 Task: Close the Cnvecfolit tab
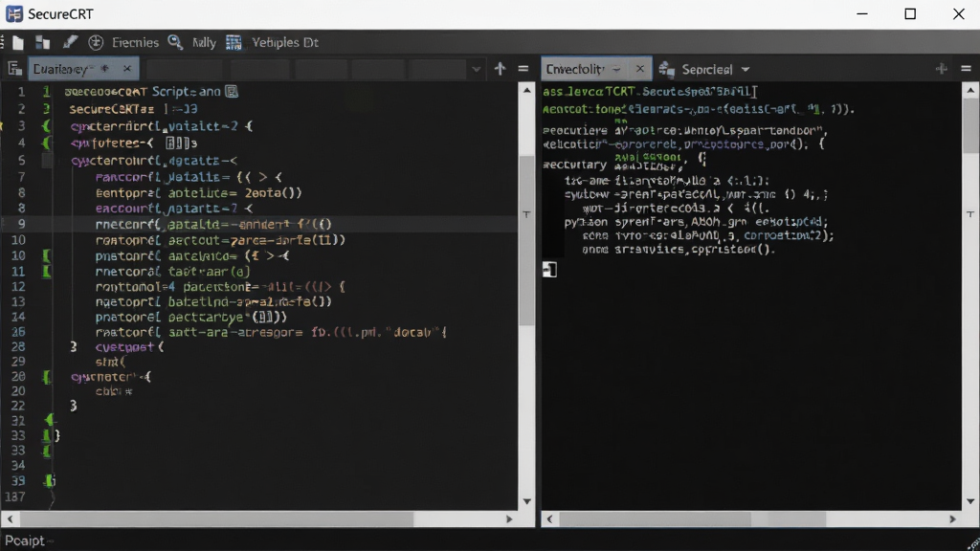639,69
